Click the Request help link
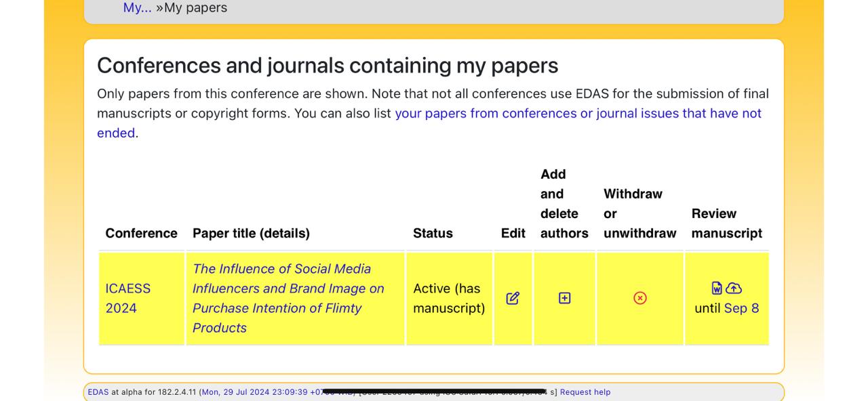 (585, 392)
